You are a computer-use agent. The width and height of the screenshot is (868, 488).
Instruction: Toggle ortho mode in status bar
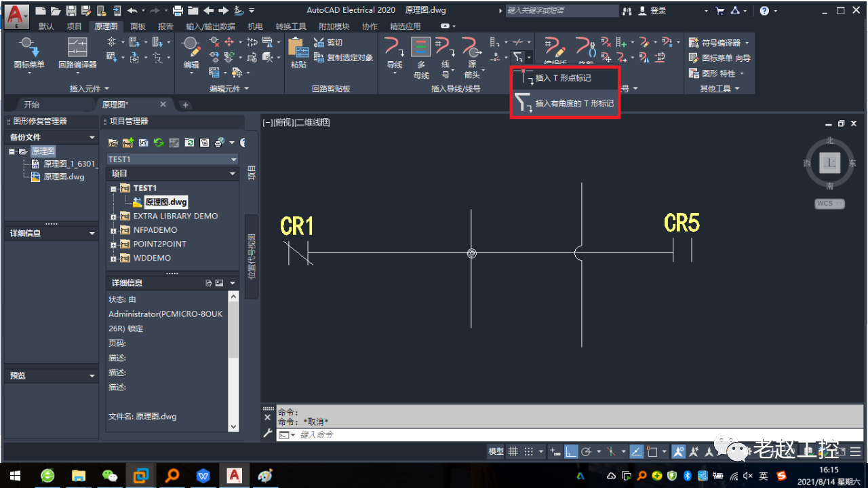(571, 451)
